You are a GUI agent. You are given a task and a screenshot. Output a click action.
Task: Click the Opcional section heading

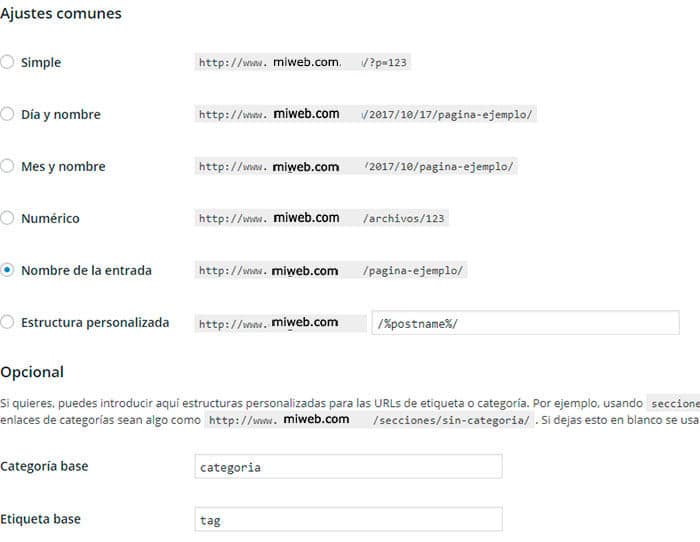pyautogui.click(x=32, y=372)
